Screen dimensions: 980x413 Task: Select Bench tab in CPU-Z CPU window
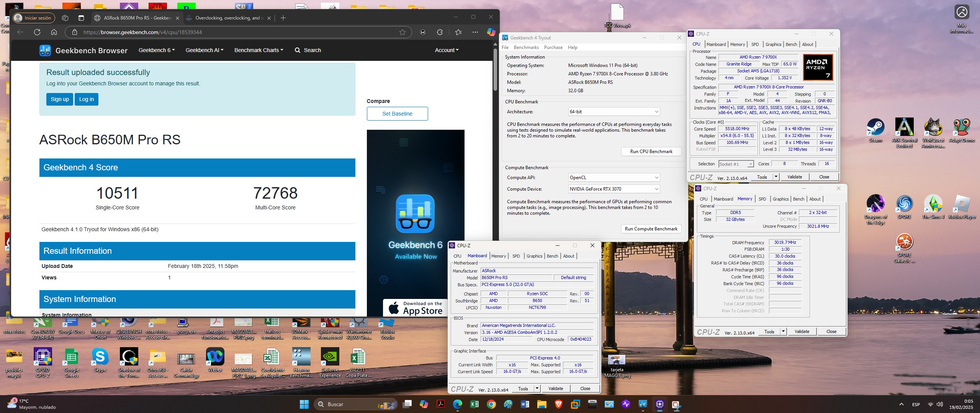[x=791, y=44]
